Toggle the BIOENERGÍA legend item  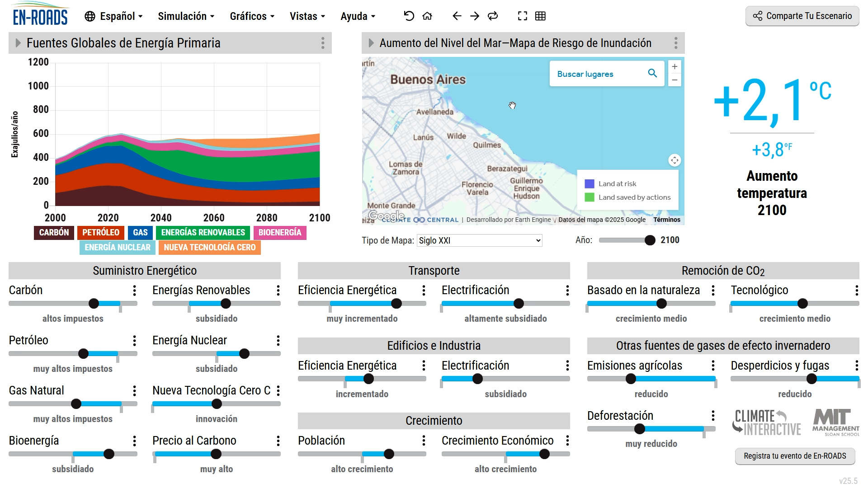(280, 233)
